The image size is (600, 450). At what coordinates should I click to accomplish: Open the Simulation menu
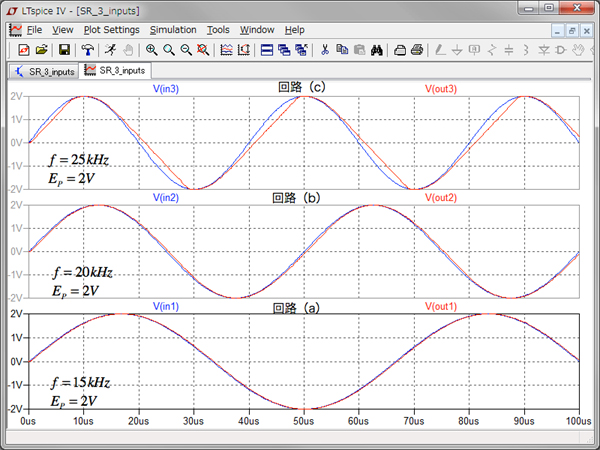[173, 30]
